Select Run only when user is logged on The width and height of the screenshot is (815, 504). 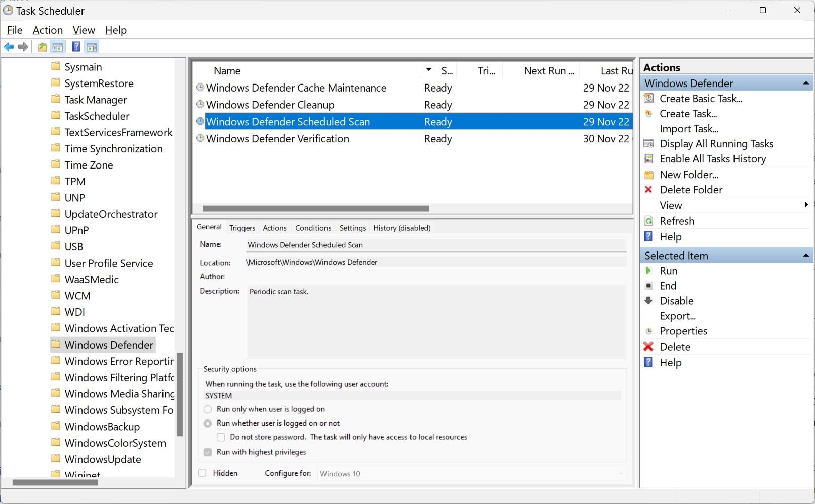(208, 409)
